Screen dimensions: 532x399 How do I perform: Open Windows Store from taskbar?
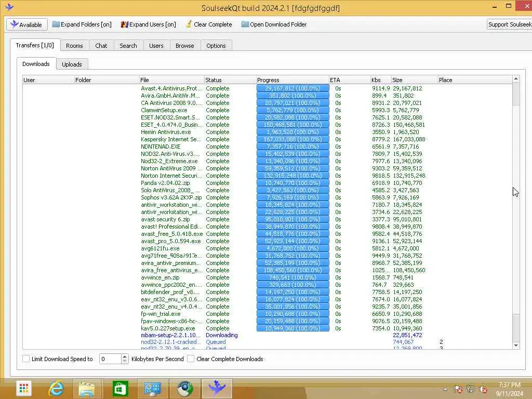pyautogui.click(x=120, y=389)
